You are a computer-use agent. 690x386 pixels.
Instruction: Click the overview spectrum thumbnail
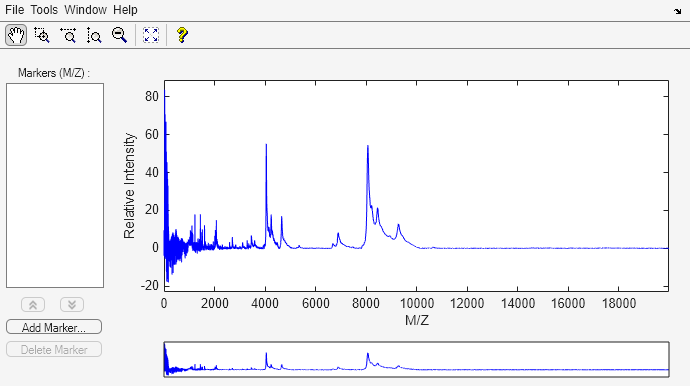(416, 359)
